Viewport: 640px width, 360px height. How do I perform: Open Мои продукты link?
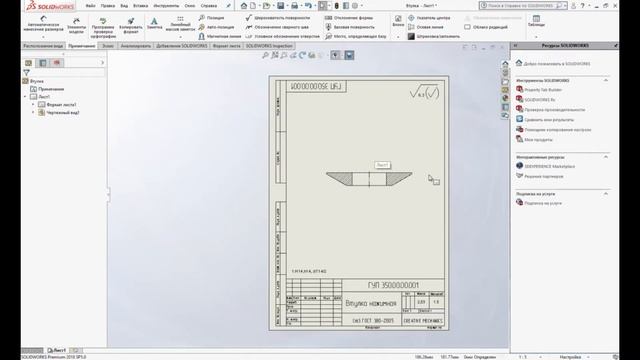[x=534, y=140]
